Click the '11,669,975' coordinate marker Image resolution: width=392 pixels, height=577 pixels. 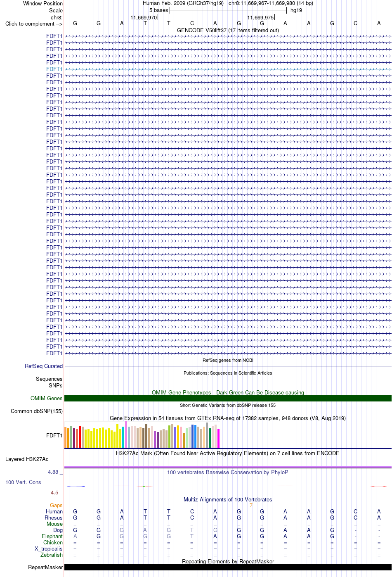pos(260,18)
